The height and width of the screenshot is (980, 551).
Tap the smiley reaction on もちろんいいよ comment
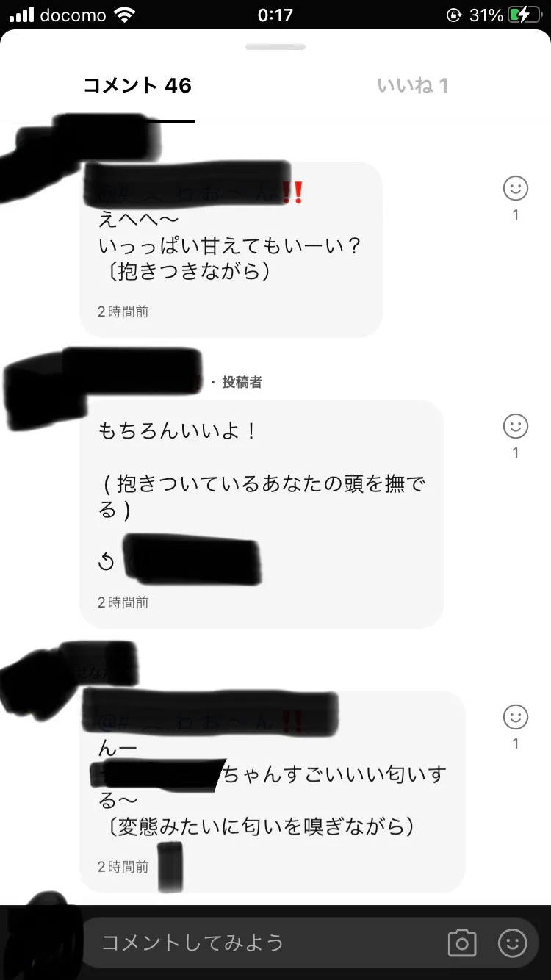coord(516,426)
